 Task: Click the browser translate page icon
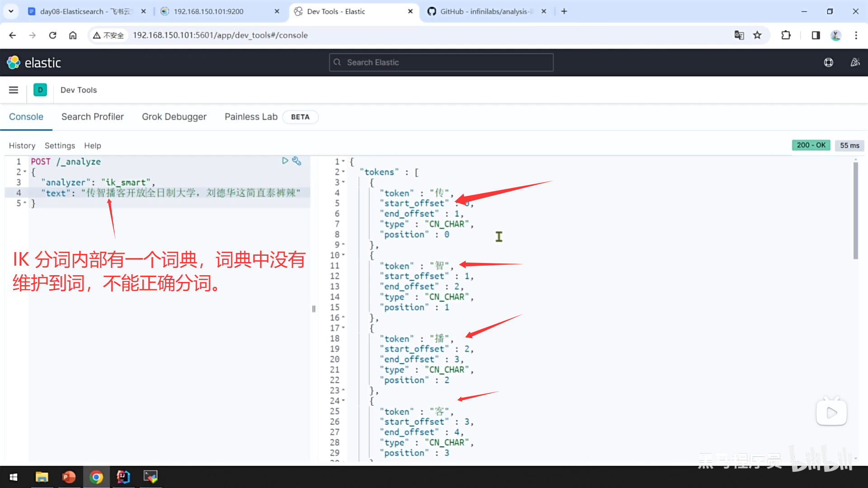click(x=739, y=35)
